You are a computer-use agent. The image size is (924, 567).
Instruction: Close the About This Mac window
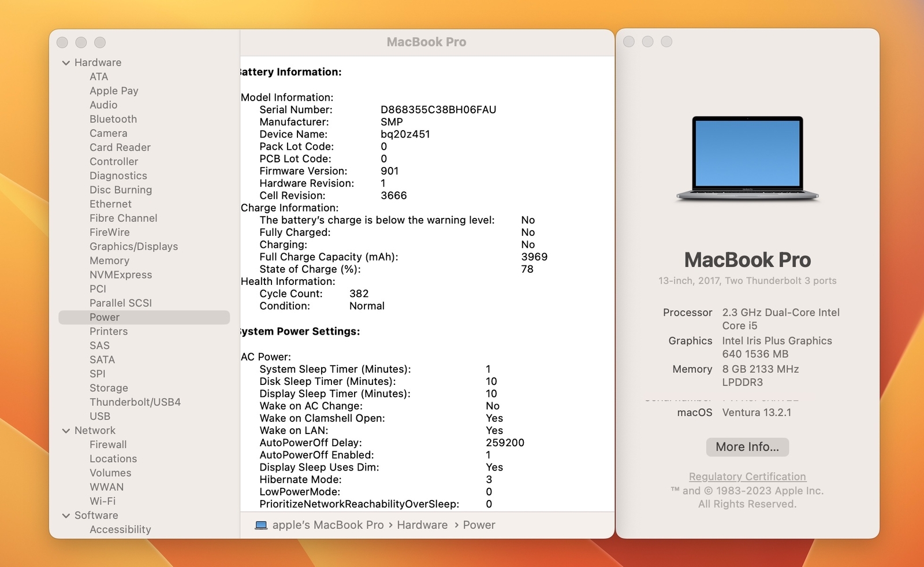point(629,42)
